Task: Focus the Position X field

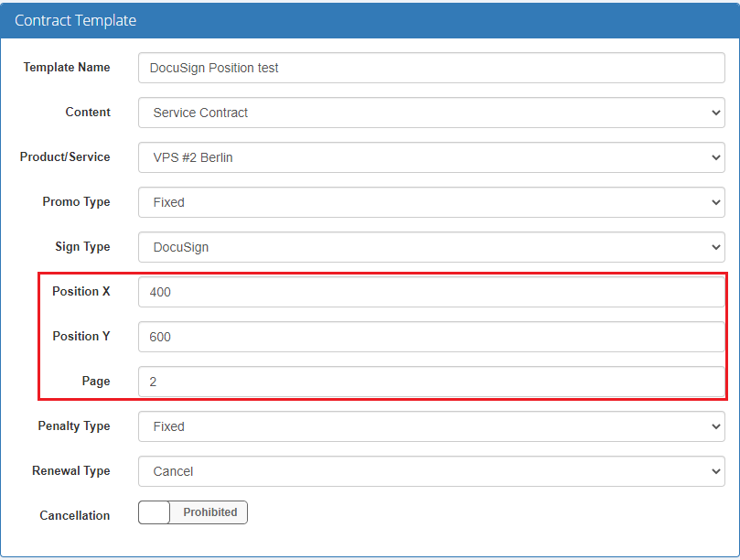Action: pos(432,292)
